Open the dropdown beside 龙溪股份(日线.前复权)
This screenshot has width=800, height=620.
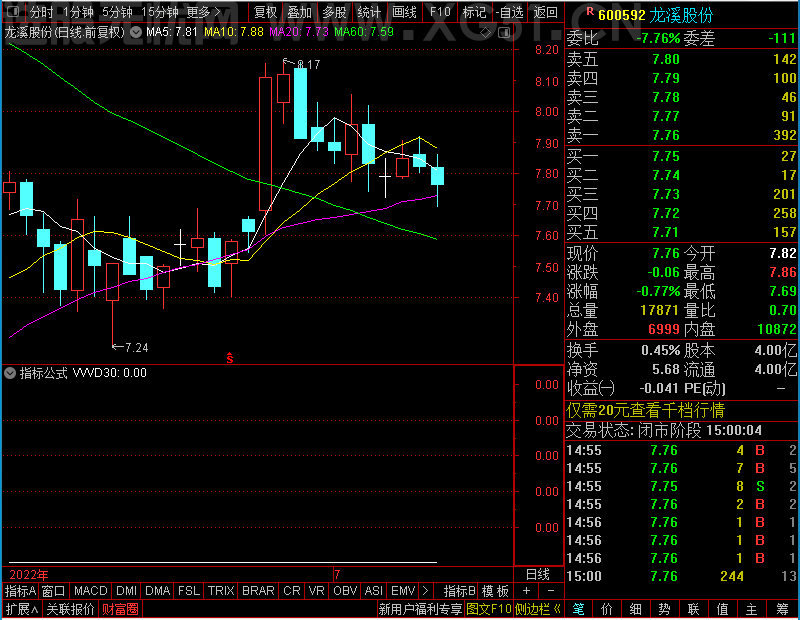[x=136, y=33]
